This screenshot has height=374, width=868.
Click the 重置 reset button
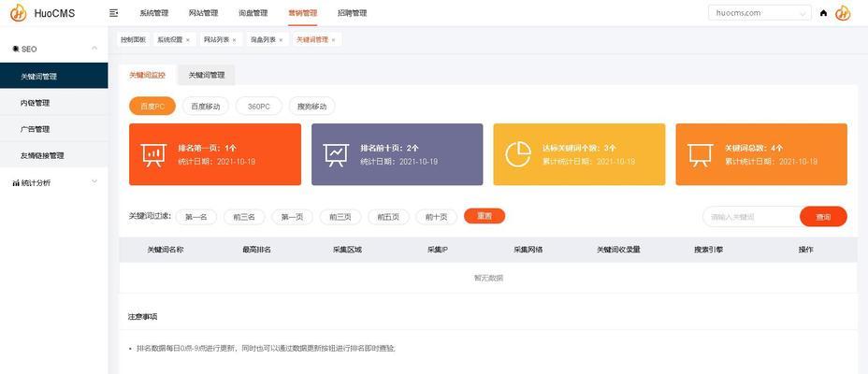(485, 216)
